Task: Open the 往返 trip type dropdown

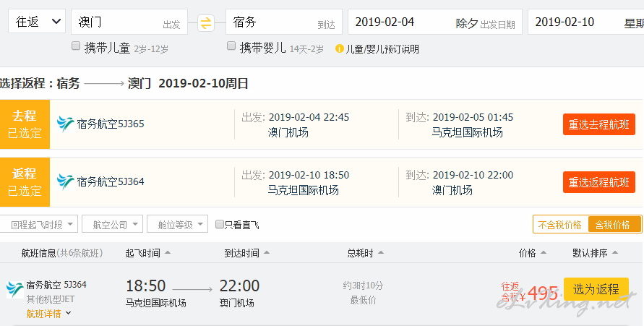Action: pos(37,22)
